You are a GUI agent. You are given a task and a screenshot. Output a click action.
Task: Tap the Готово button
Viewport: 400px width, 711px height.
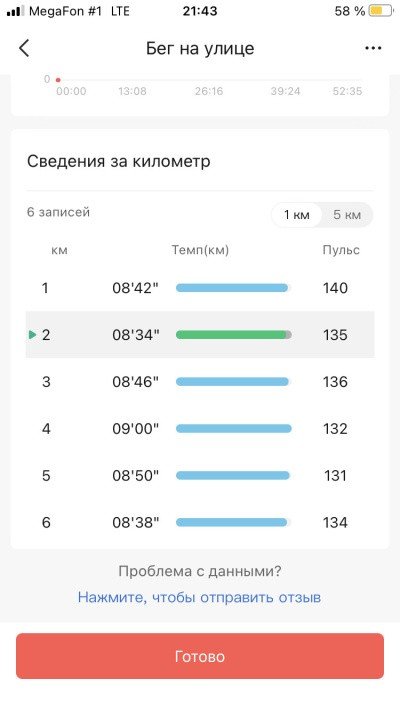(200, 656)
